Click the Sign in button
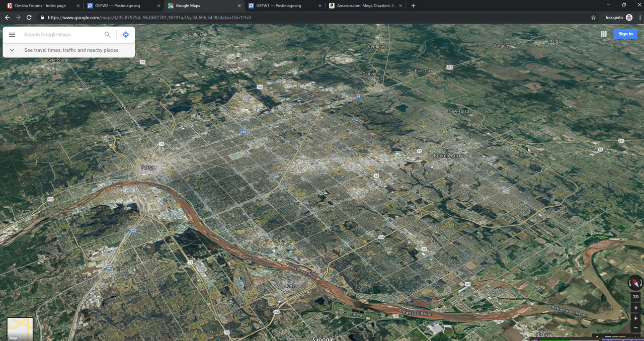The height and width of the screenshot is (341, 644). coord(625,34)
